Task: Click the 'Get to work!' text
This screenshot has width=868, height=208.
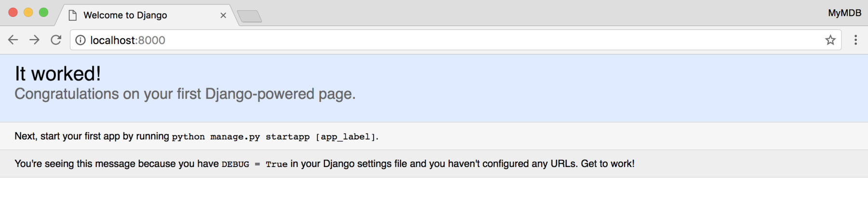Action: tap(608, 164)
